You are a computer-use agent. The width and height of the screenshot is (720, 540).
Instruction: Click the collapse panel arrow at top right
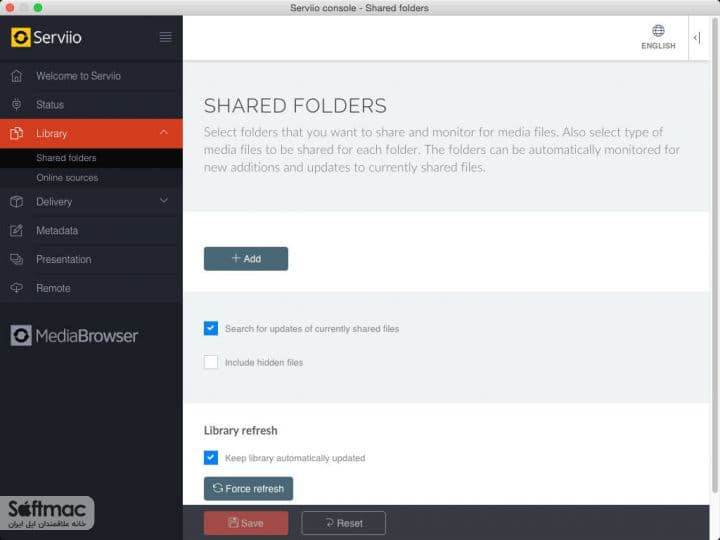tap(697, 38)
